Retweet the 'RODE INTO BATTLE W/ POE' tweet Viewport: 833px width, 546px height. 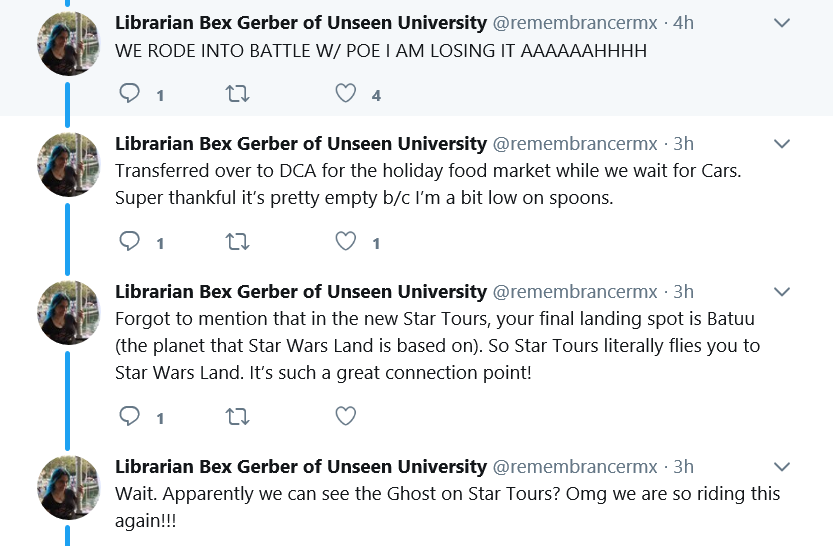coord(237,94)
